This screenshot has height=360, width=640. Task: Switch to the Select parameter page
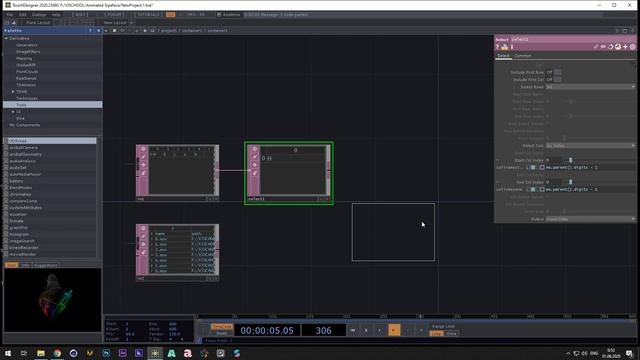503,56
